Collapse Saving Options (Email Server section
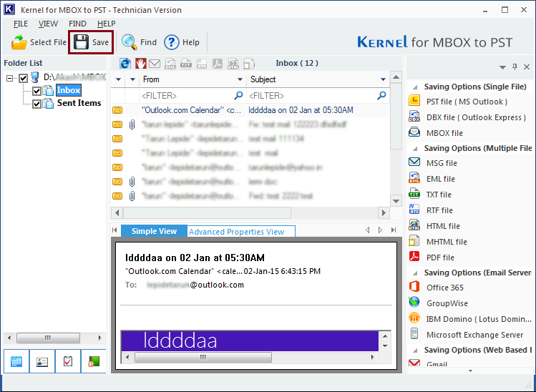This screenshot has height=392, width=536. [415, 273]
